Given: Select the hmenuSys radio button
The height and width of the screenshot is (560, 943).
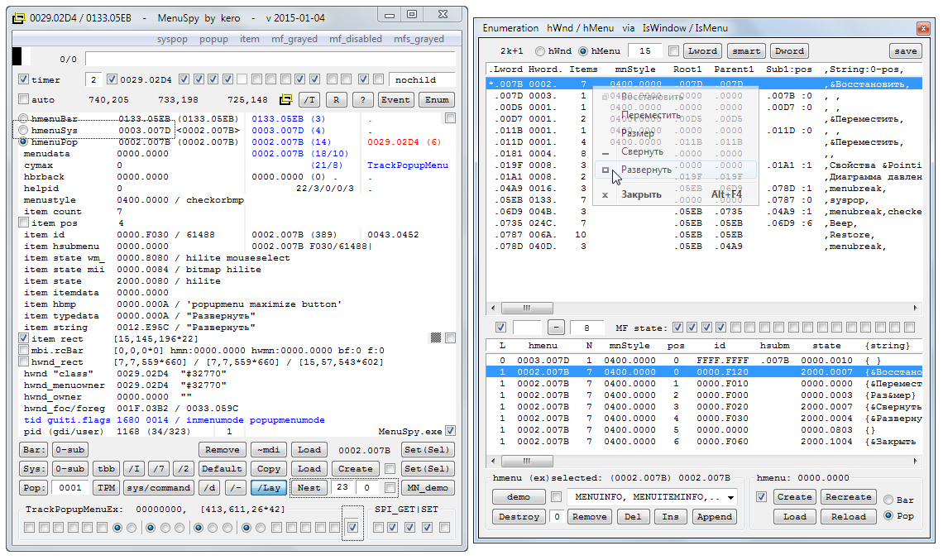Looking at the screenshot, I should (x=24, y=131).
